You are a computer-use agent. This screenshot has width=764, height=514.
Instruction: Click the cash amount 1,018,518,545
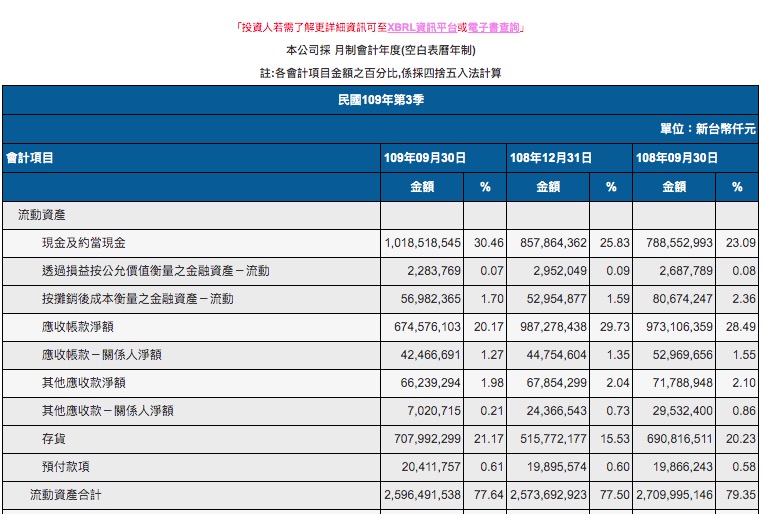coord(422,243)
